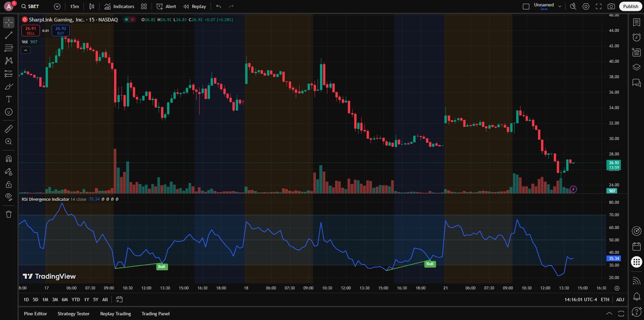Toggle hide all drawings eye icon
The image size is (644, 320).
tap(9, 197)
